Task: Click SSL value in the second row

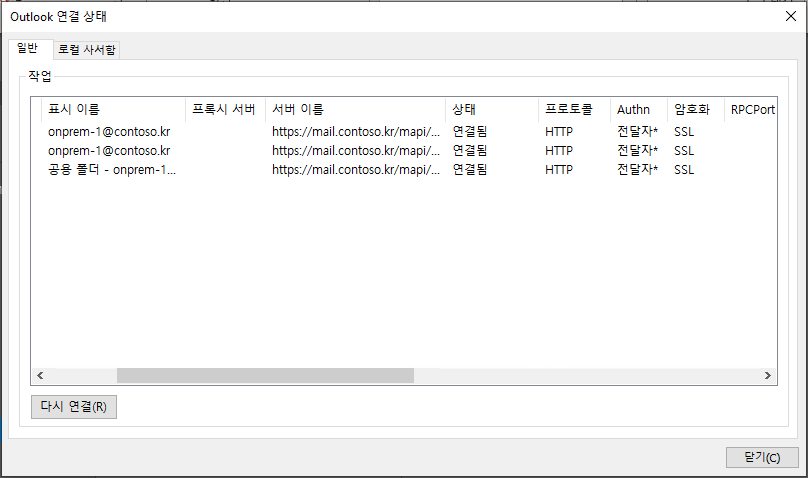Action: 684,151
